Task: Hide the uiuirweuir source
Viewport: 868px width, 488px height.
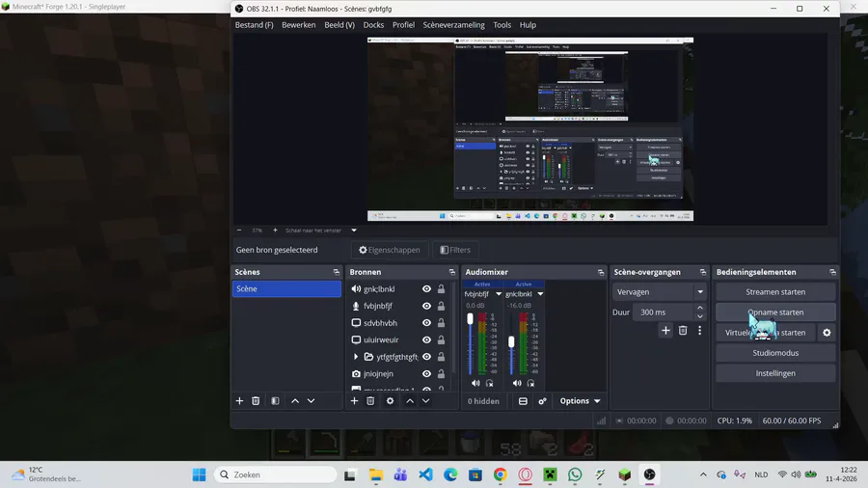Action: pyautogui.click(x=426, y=339)
